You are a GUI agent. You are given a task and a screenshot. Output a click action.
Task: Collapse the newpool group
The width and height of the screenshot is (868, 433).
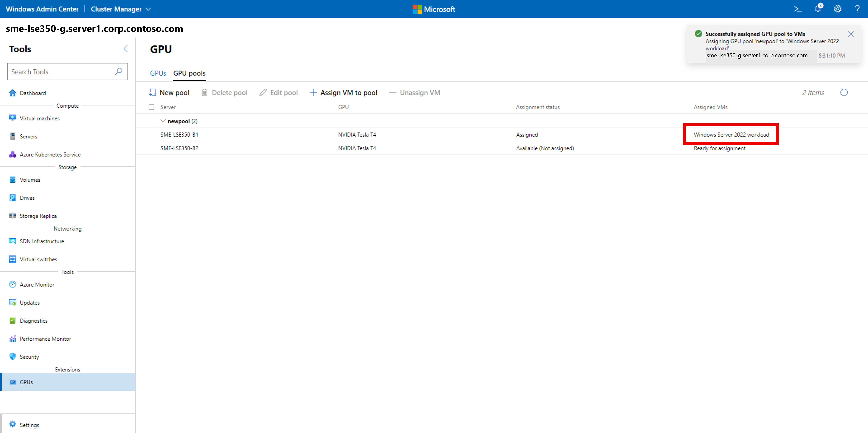[163, 121]
